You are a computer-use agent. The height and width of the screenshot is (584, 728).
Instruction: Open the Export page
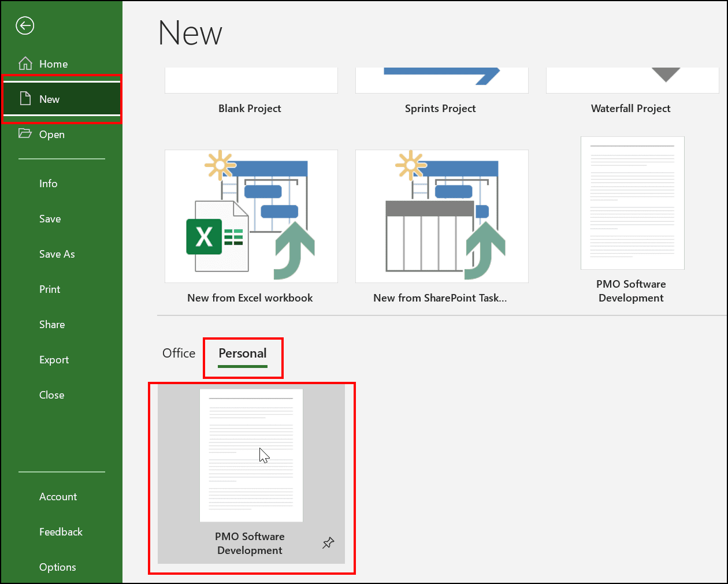[x=54, y=360]
